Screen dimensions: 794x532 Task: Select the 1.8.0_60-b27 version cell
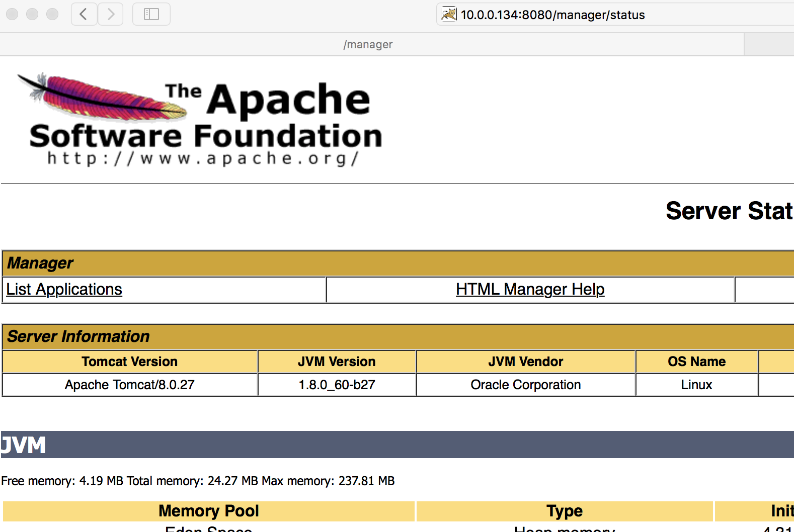click(x=337, y=385)
